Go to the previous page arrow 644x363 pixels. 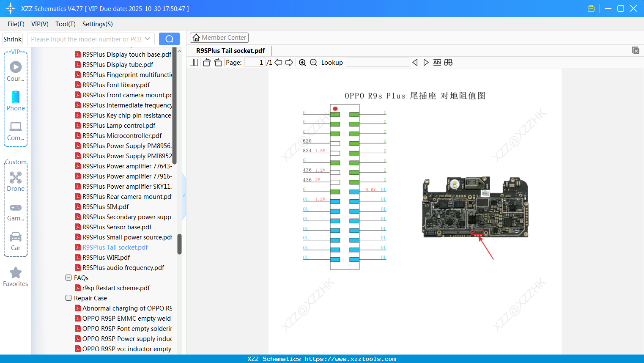[278, 63]
